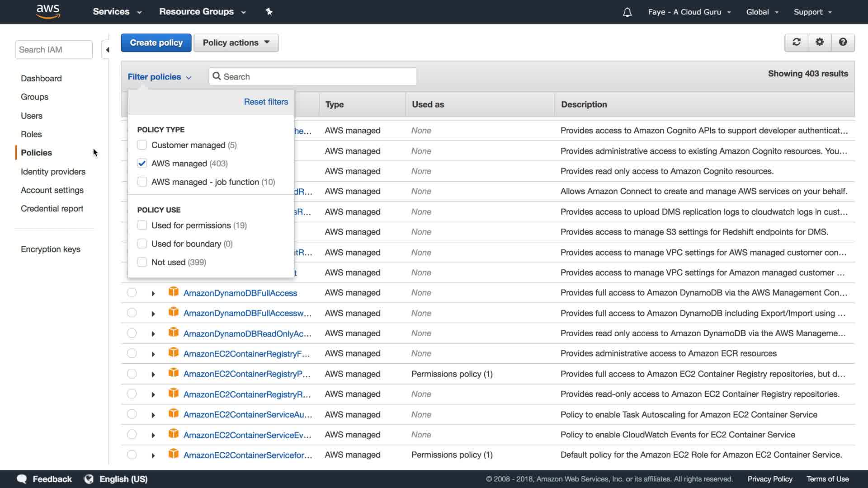The height and width of the screenshot is (488, 868).
Task: Check the Customer managed filter checkbox
Action: [142, 145]
